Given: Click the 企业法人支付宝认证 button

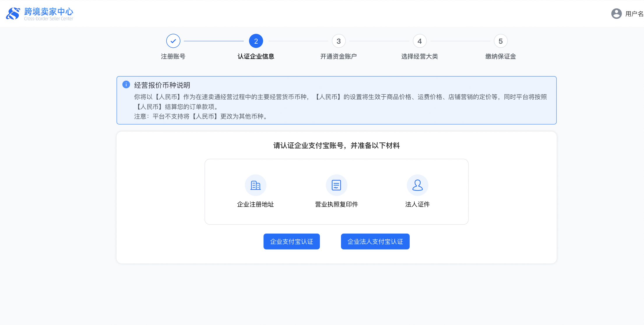Looking at the screenshot, I should [375, 241].
